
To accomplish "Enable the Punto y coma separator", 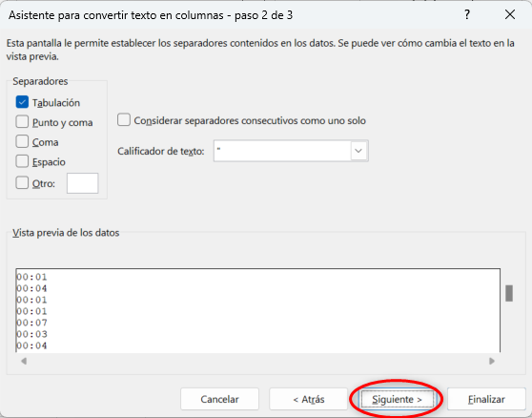I will tap(22, 121).
